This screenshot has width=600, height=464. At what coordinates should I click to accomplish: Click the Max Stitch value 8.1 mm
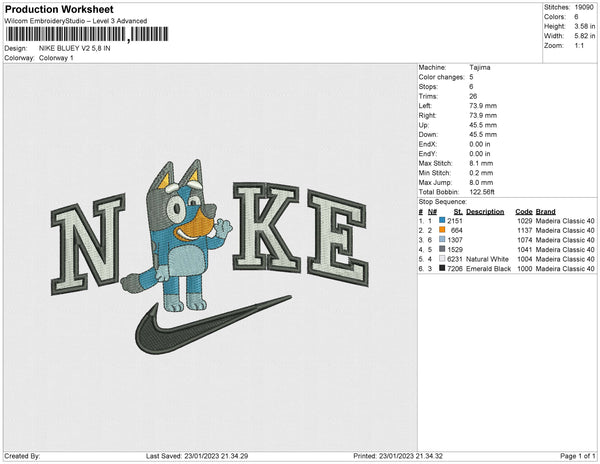click(x=481, y=163)
